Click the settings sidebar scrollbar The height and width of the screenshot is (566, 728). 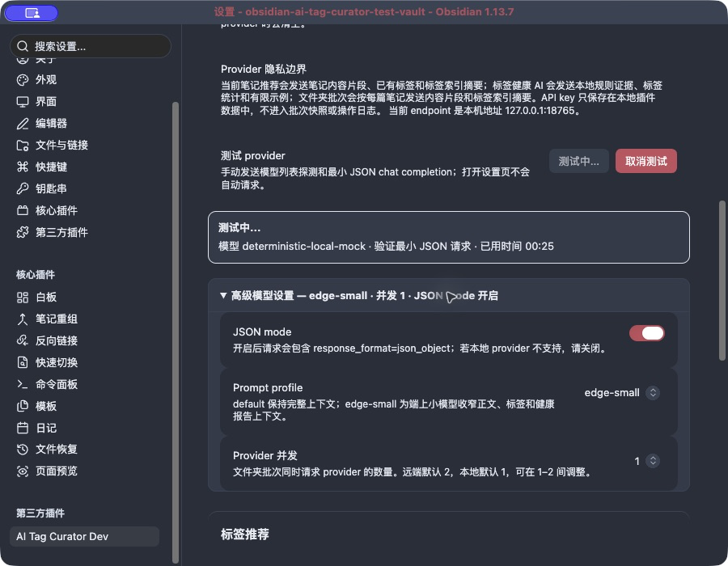(176, 332)
